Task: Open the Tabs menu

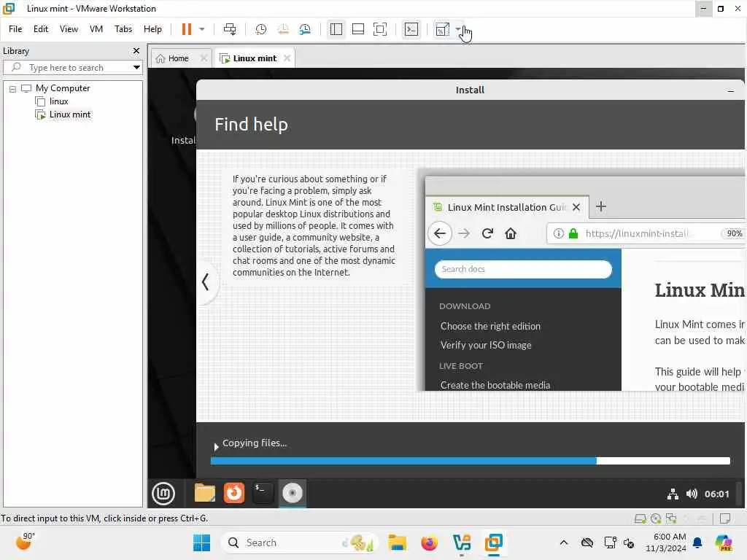Action: click(123, 29)
